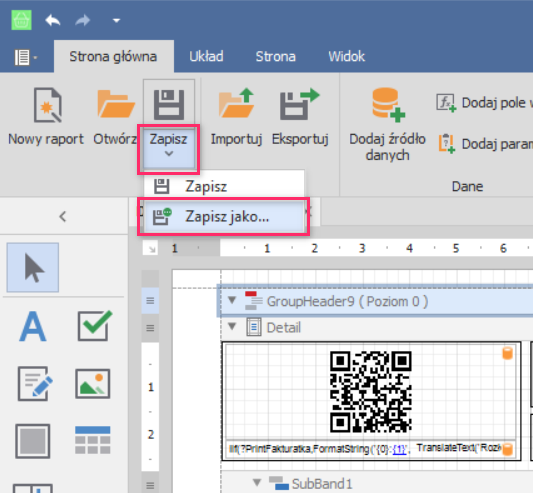Click the Otwórz folder button
This screenshot has height=493, width=533.
(116, 117)
